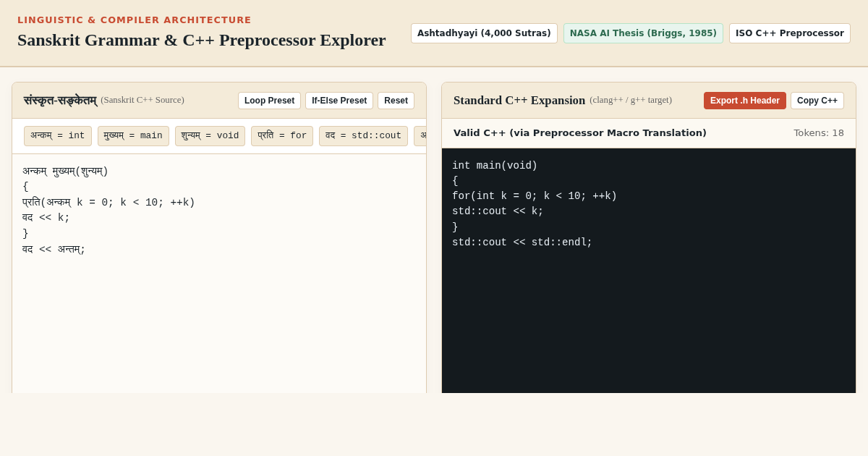Click the '(Sanskrit C++ Source)' label
Image resolution: width=868 pixels, height=456 pixels.
(x=142, y=100)
